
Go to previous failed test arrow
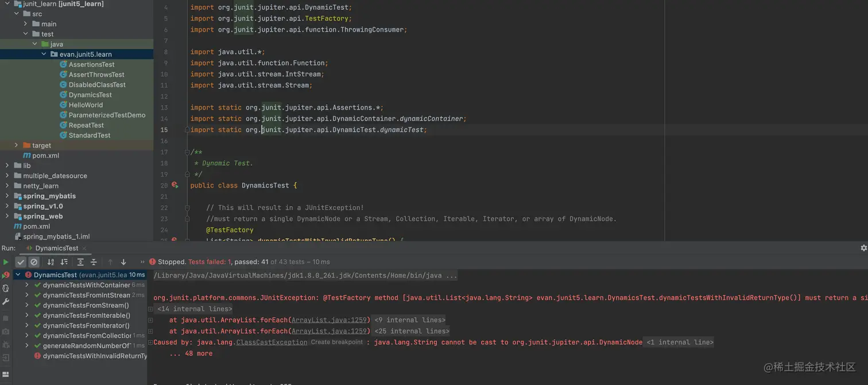[x=110, y=262]
